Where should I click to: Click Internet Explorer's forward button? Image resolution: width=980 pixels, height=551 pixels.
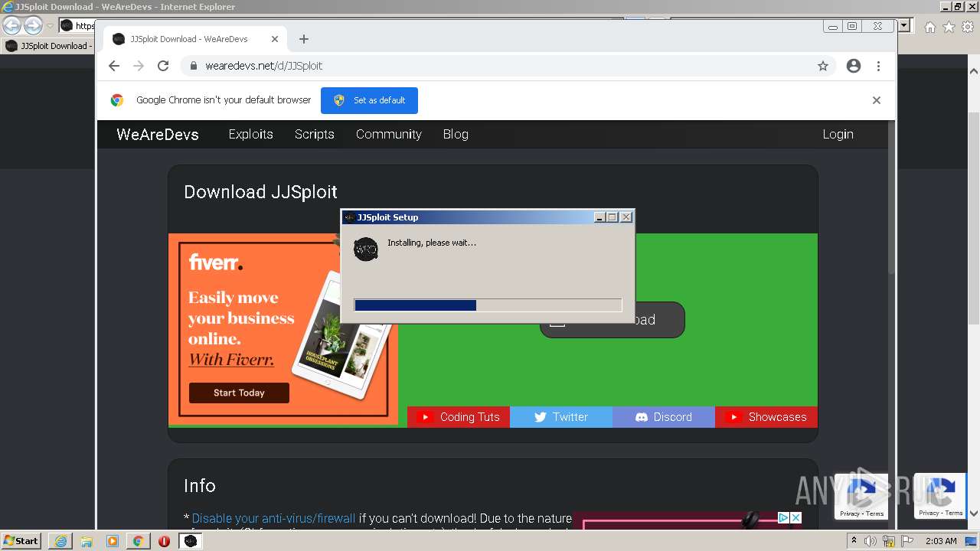(33, 26)
